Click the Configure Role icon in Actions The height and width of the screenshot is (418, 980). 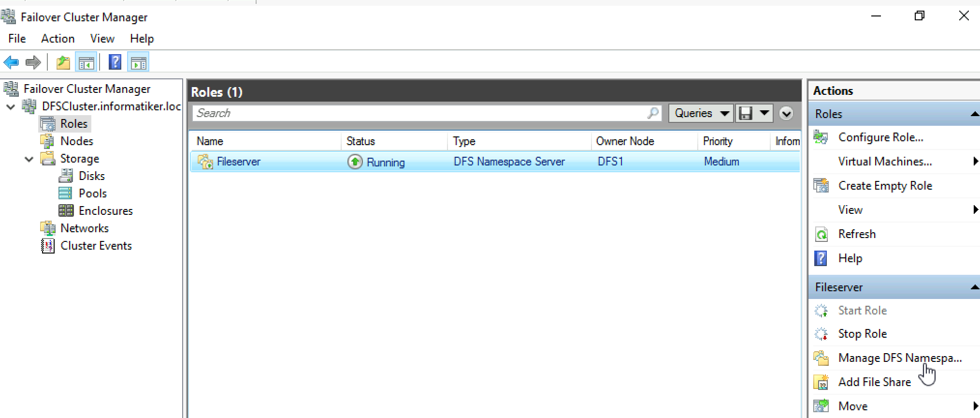[x=821, y=137]
